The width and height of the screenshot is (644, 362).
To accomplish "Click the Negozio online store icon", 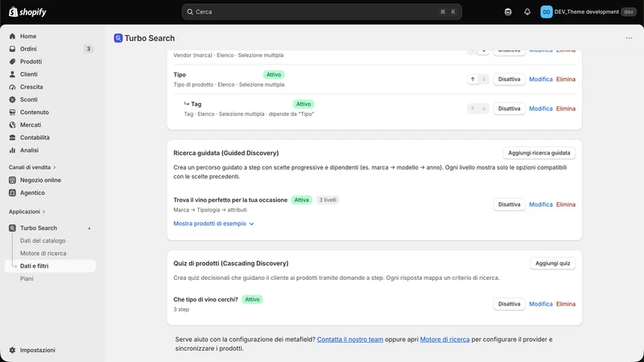I will (x=12, y=180).
